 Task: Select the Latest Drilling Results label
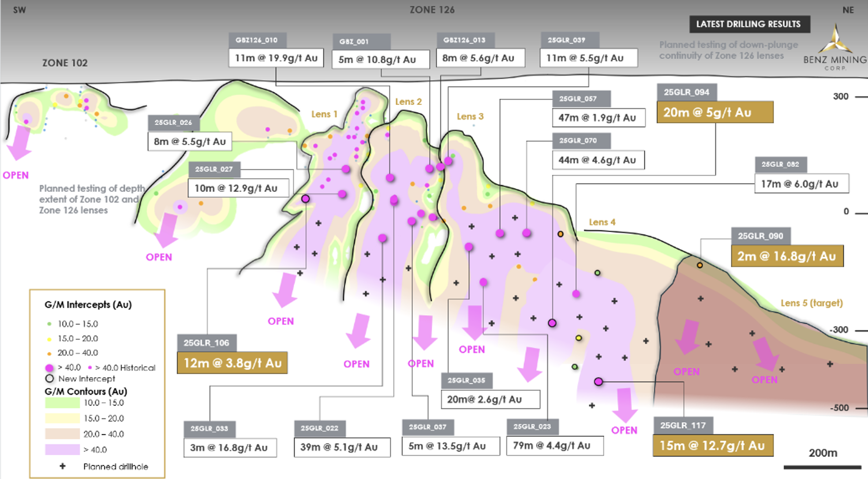[x=749, y=24]
